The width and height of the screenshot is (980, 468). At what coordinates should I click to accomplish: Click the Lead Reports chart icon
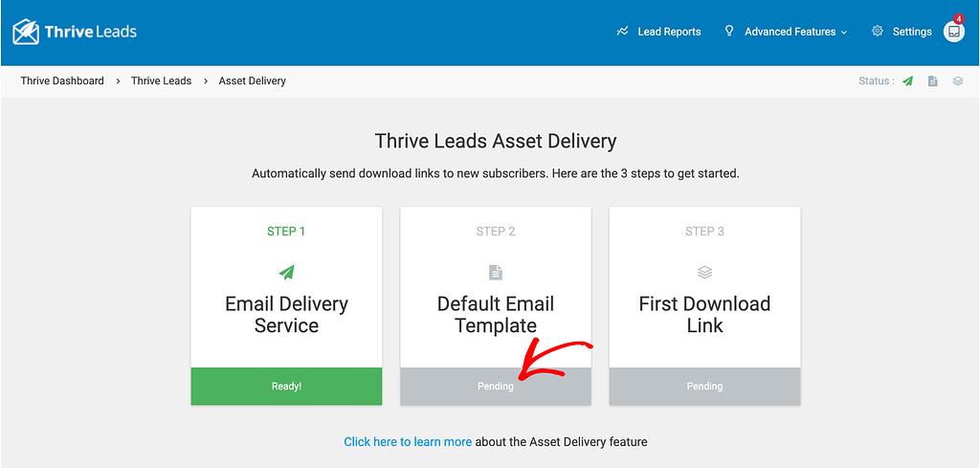click(622, 32)
